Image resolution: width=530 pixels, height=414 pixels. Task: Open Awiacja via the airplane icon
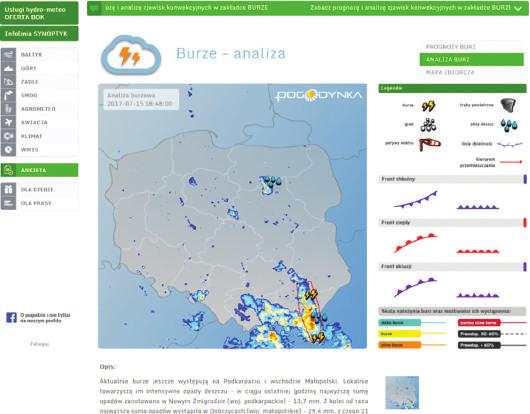8,122
